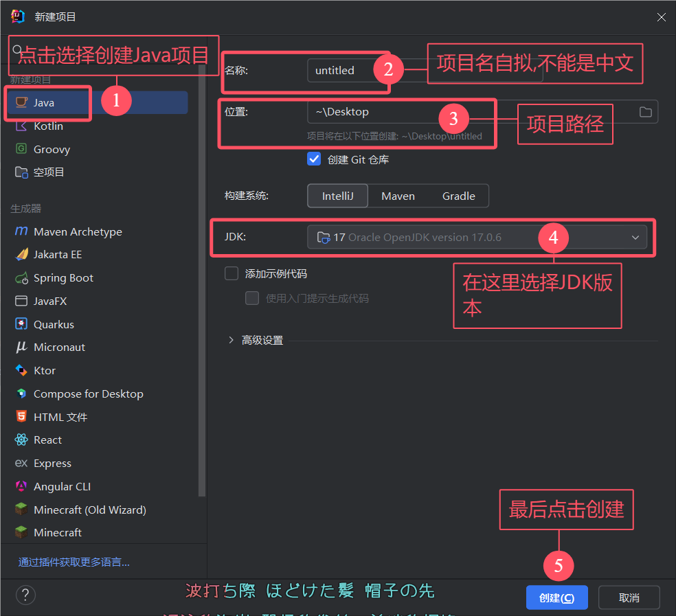
Task: Switch build system to Maven
Action: pyautogui.click(x=398, y=196)
